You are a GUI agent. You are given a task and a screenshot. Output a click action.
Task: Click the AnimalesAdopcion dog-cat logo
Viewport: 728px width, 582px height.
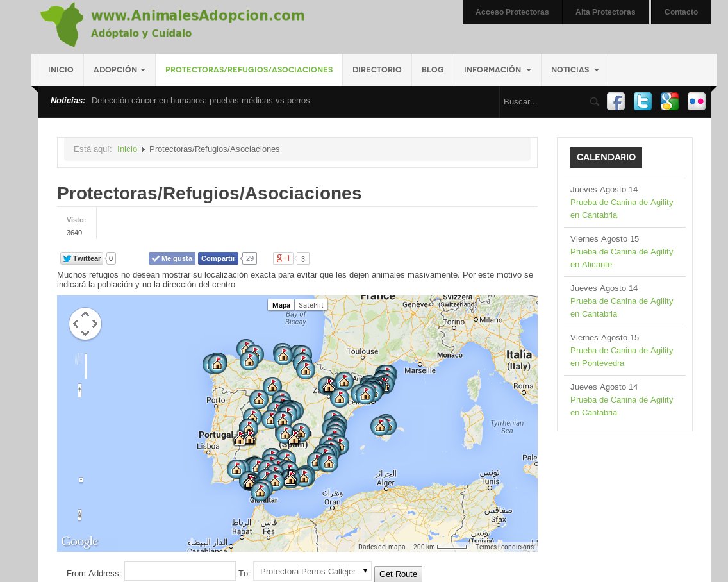62,24
